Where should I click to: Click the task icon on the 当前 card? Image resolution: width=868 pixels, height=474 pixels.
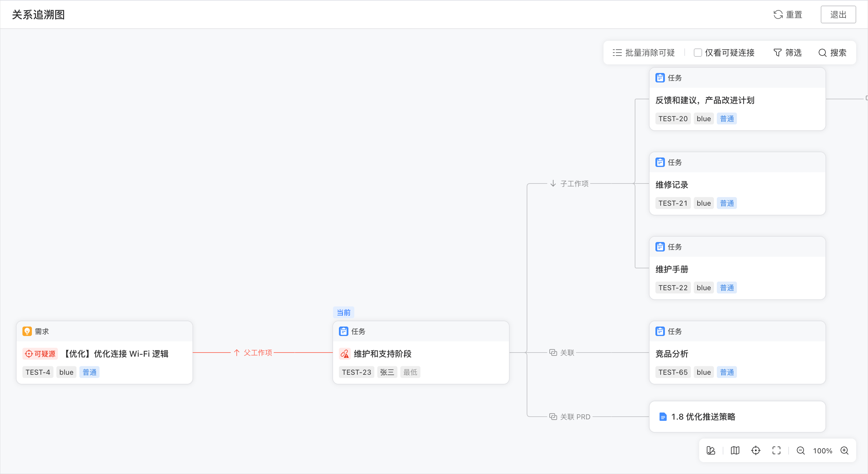343,331
